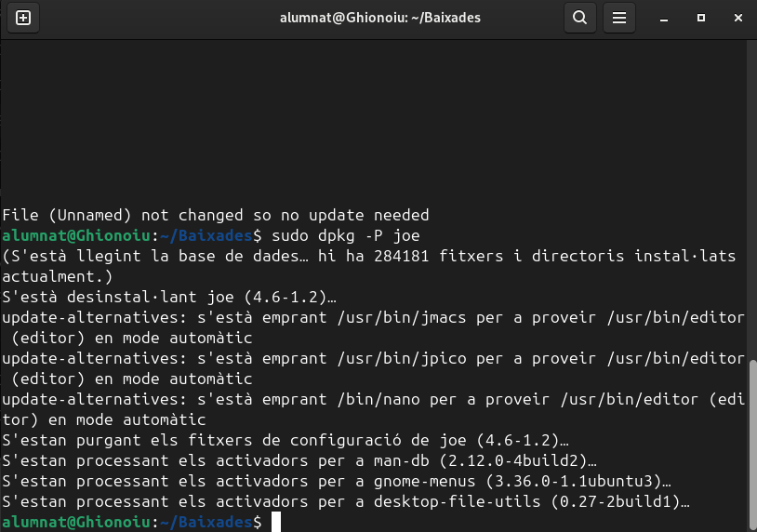Maximize the terminal window

[x=701, y=18]
